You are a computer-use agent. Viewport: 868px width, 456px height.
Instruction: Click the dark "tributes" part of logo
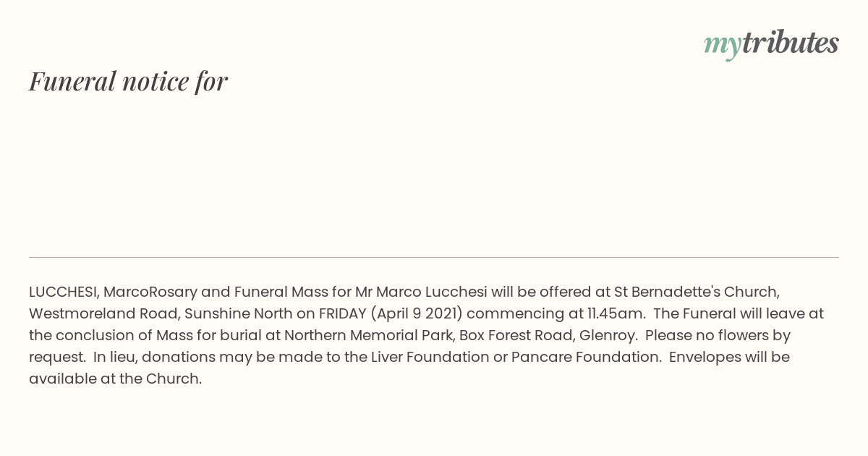(790, 43)
